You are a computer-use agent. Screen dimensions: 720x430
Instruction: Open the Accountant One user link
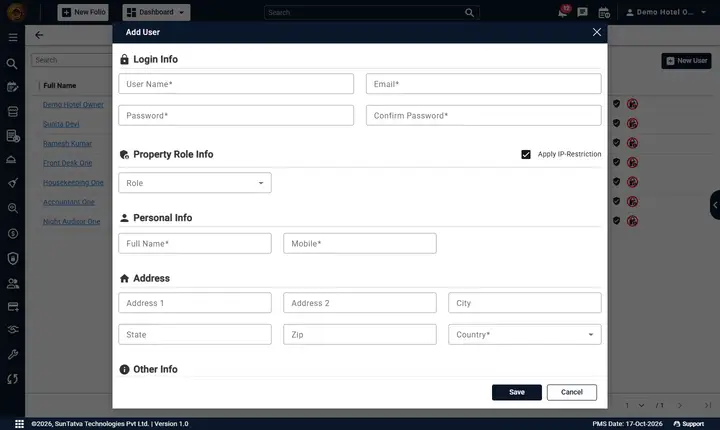click(69, 202)
